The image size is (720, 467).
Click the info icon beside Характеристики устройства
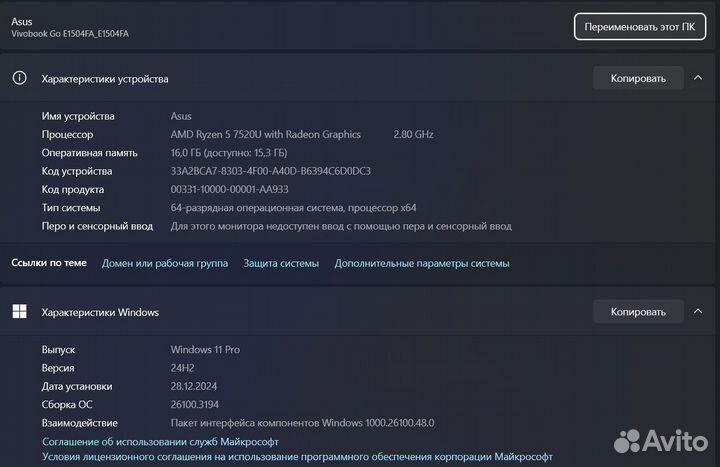click(19, 78)
